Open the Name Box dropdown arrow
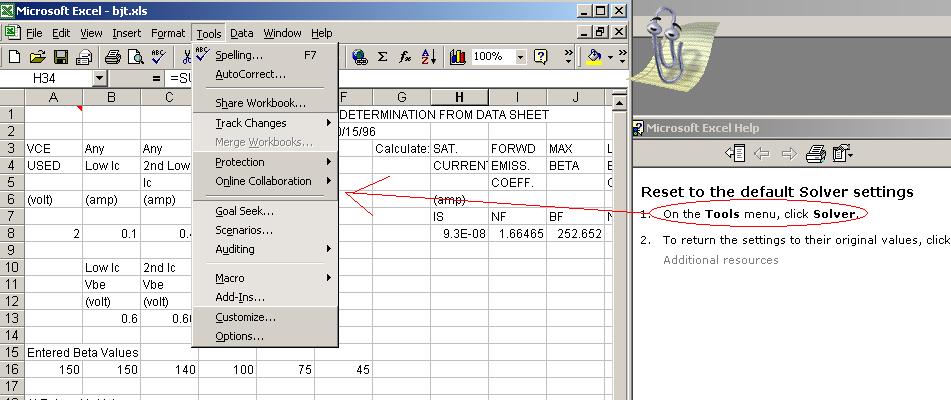The height and width of the screenshot is (400, 951). [100, 78]
